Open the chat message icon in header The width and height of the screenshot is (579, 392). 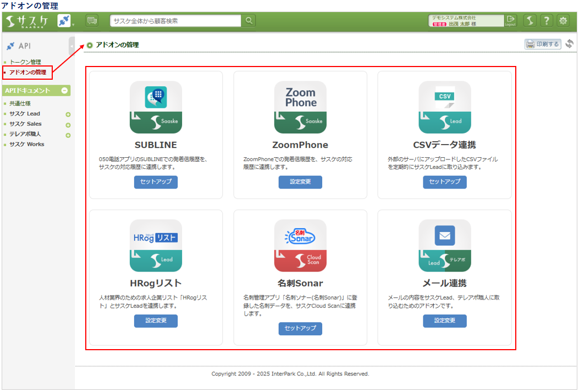pyautogui.click(x=92, y=21)
